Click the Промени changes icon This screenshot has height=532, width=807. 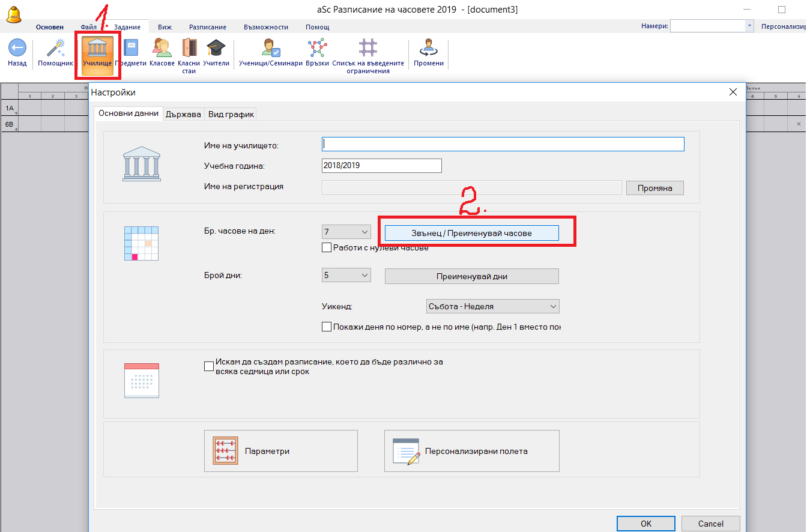tap(428, 49)
